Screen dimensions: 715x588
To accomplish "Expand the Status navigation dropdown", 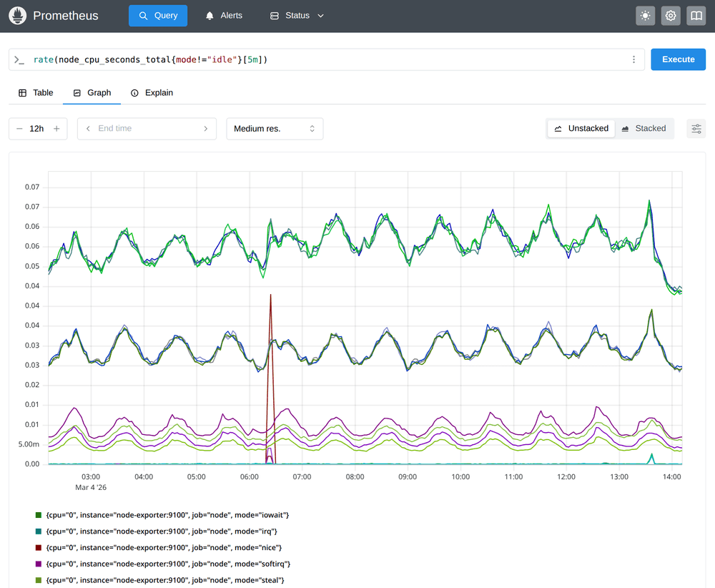I will (x=296, y=15).
